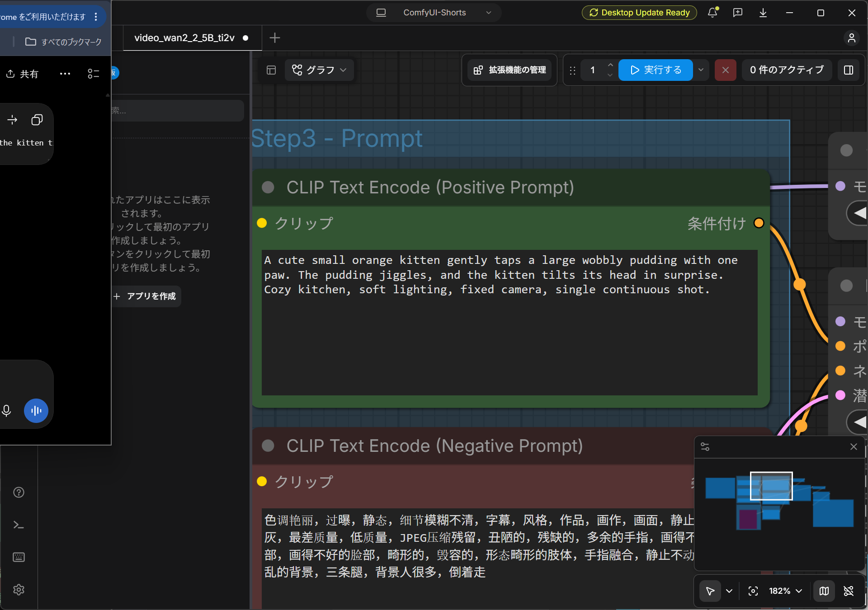
Task: Toggle the right side panel icon
Action: coord(849,70)
